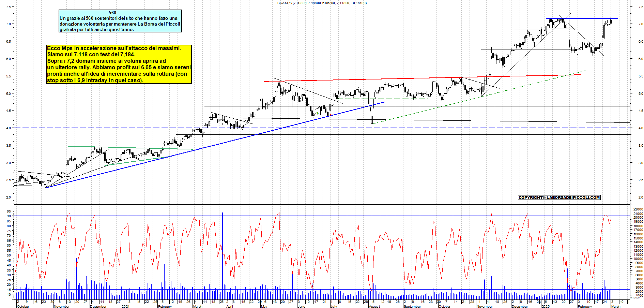This screenshot has width=644, height=308.
Task: Click the '6000' volume scale label
Action: [639, 275]
